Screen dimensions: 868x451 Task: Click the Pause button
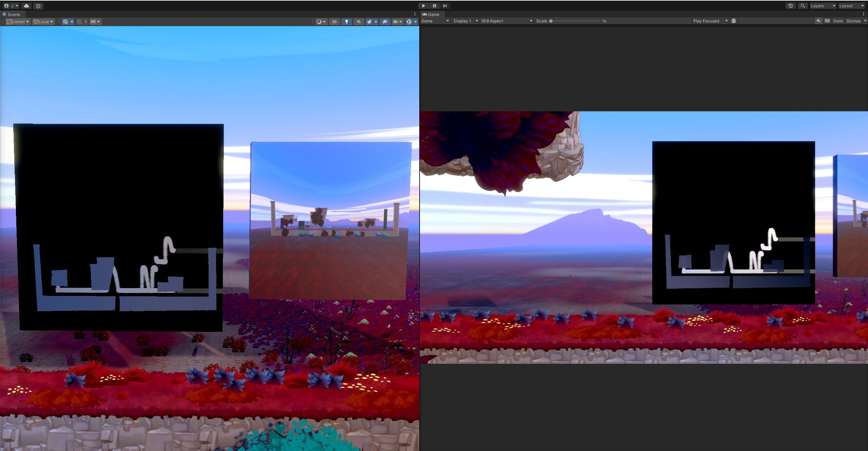pos(434,6)
